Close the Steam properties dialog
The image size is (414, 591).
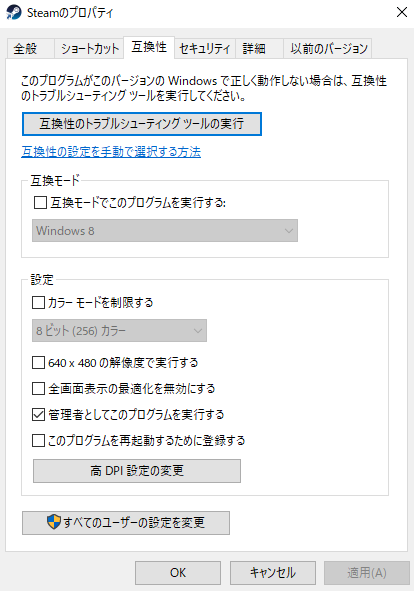click(402, 12)
